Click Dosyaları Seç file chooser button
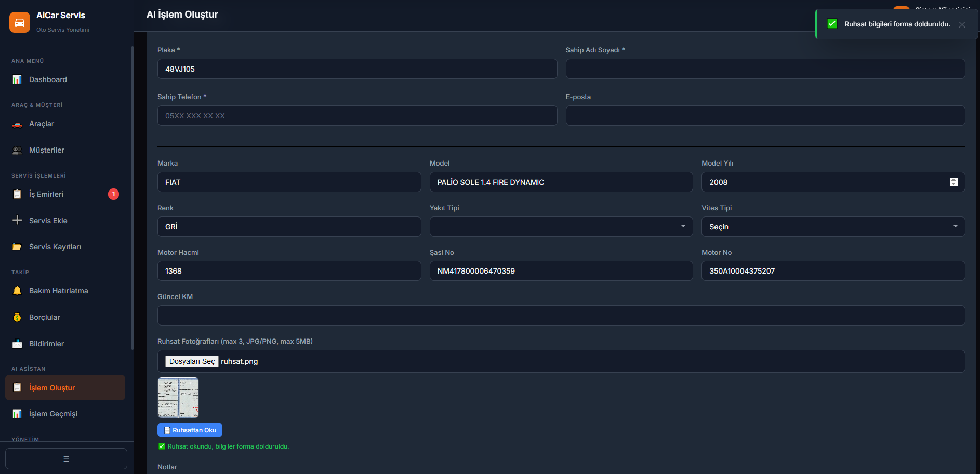Screen dimensions: 980x474 click(x=192, y=361)
